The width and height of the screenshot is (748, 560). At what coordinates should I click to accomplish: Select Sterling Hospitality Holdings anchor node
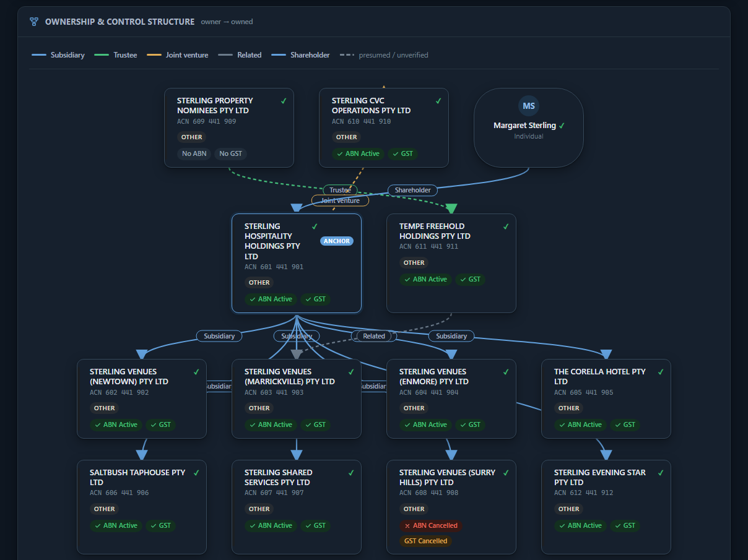tap(297, 263)
